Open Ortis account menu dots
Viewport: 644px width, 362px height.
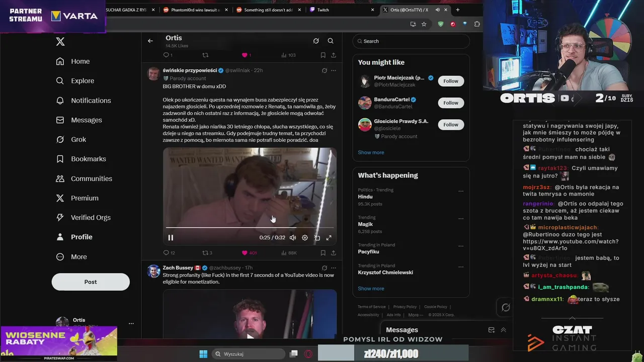(x=131, y=323)
